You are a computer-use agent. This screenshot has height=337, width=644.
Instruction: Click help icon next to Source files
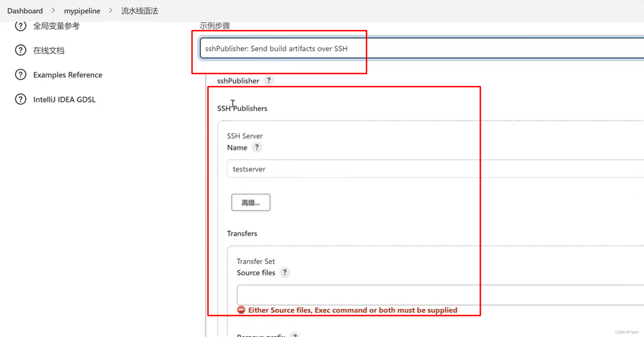tap(284, 272)
